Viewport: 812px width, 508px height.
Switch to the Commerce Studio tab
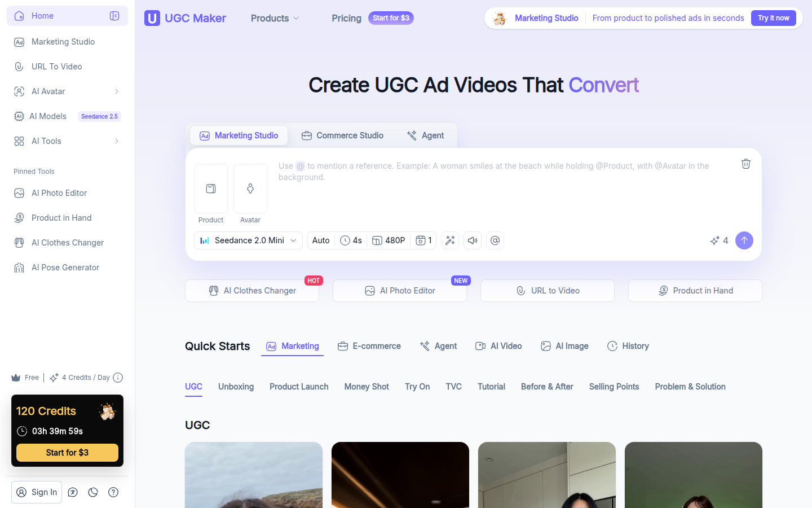[x=342, y=135]
